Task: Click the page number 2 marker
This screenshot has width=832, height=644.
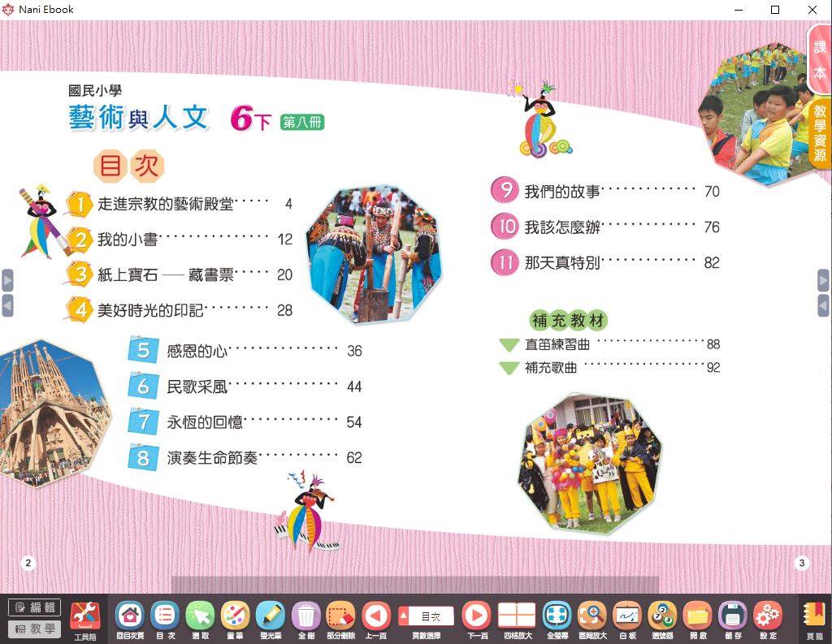Action: tap(28, 563)
